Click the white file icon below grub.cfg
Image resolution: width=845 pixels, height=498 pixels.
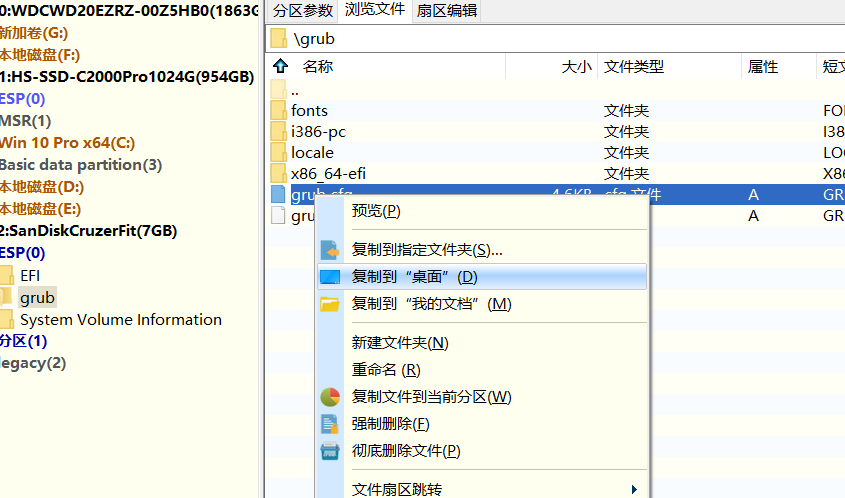tap(278, 215)
